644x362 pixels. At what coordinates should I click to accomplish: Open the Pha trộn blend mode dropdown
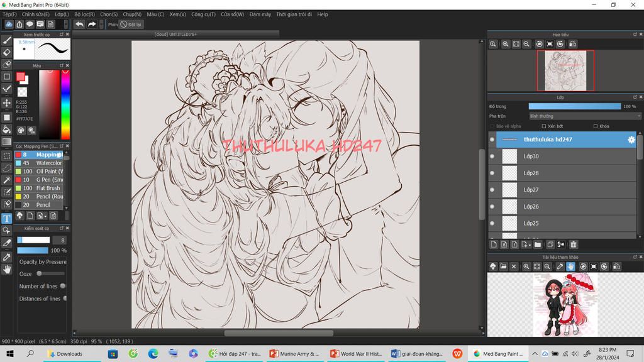pyautogui.click(x=585, y=116)
